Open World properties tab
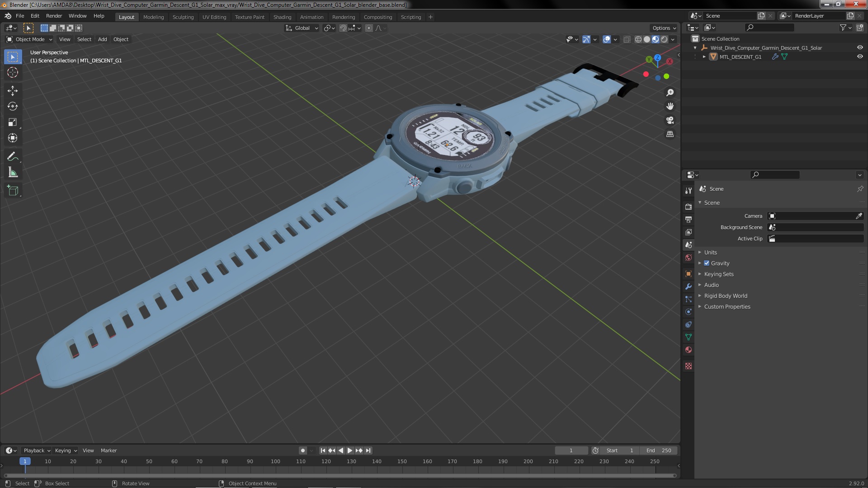This screenshot has height=488, width=868. tap(689, 258)
